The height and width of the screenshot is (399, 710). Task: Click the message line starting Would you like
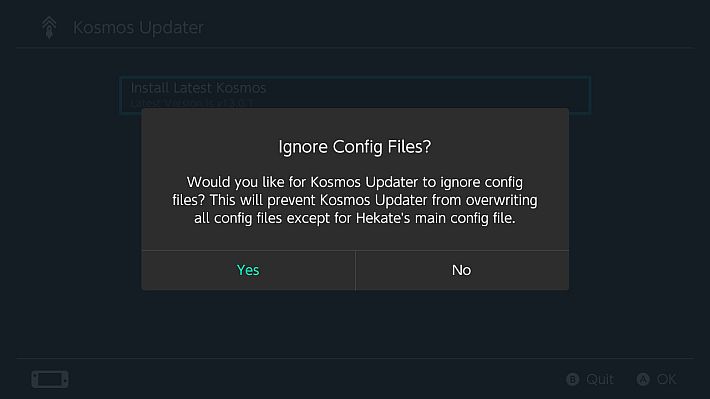(x=355, y=182)
